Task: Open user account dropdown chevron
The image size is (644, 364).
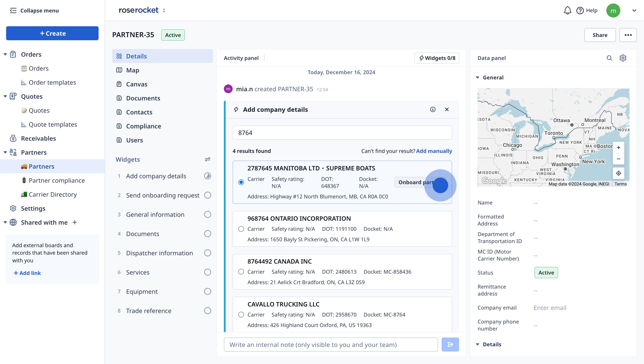Action: click(634, 10)
